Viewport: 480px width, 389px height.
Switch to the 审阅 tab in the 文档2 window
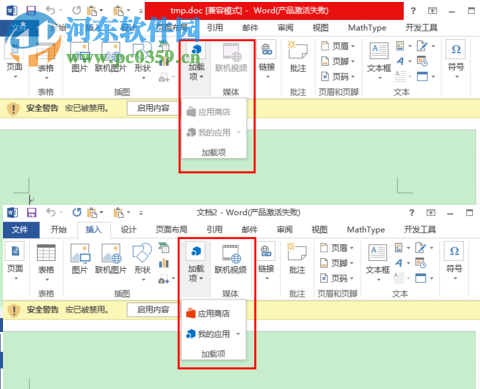(x=285, y=229)
